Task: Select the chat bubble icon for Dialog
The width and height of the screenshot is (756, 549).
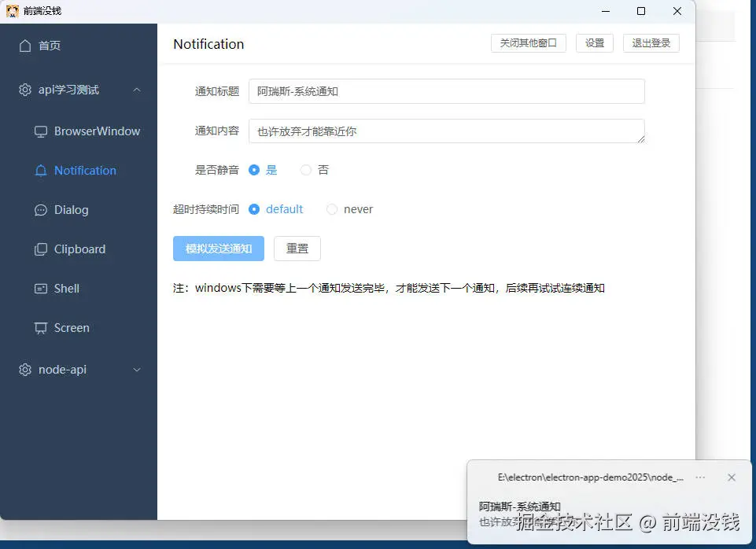Action: pos(41,210)
